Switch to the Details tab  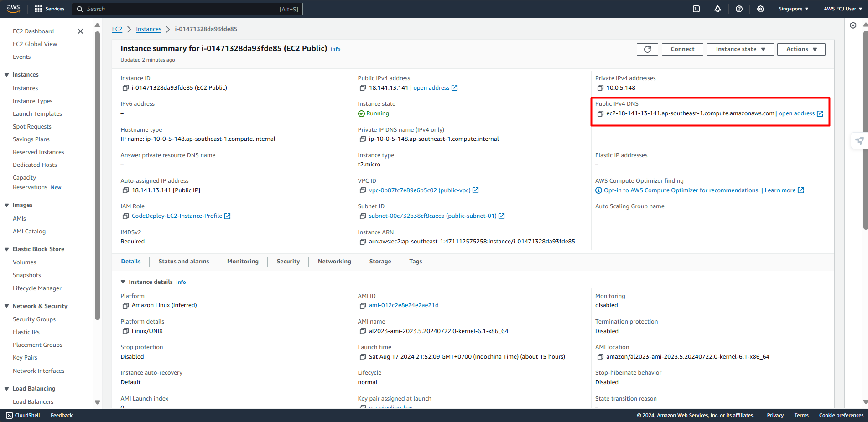131,262
